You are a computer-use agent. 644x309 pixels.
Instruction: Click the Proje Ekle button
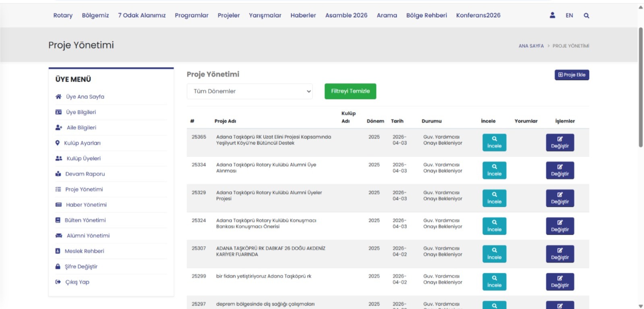tap(572, 75)
